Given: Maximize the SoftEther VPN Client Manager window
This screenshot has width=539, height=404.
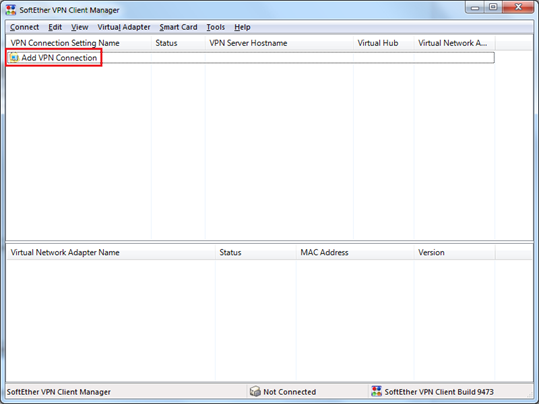Looking at the screenshot, I should point(493,7).
